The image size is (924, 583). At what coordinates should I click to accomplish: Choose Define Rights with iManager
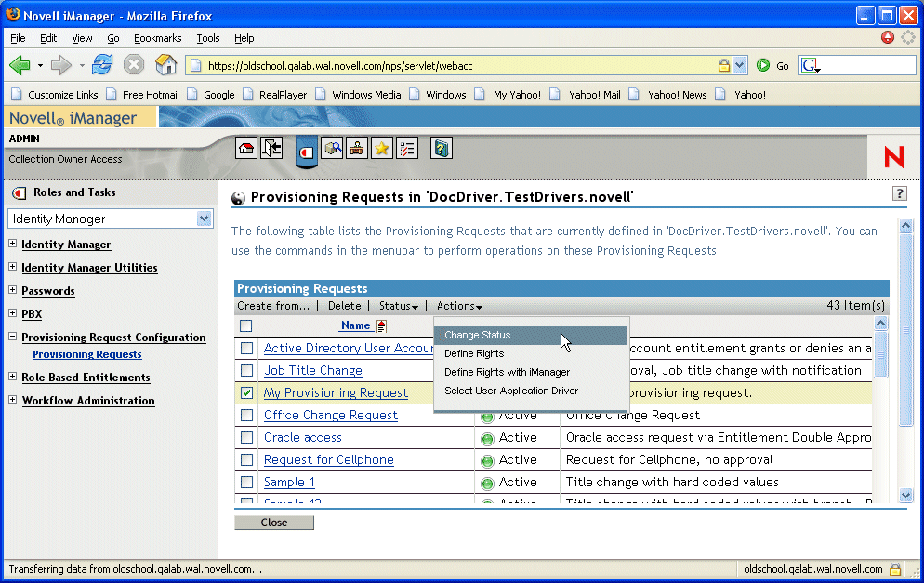point(531,372)
